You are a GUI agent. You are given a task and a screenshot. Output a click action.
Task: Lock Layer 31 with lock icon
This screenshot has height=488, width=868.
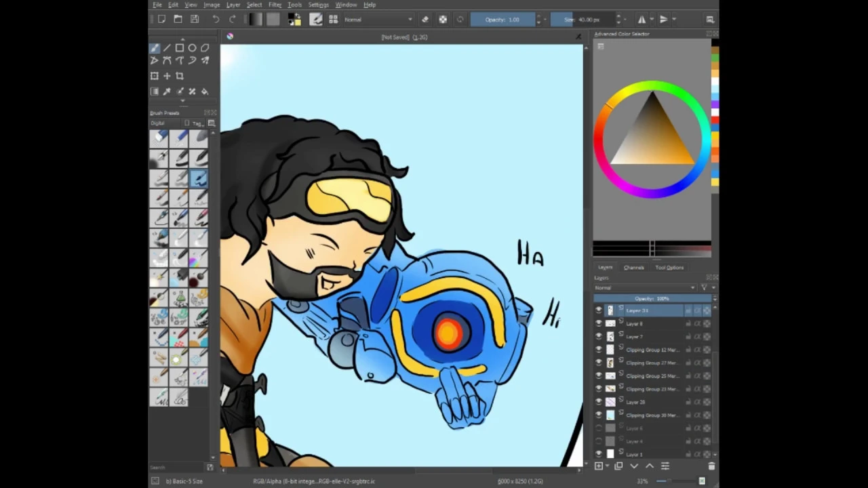tap(688, 310)
